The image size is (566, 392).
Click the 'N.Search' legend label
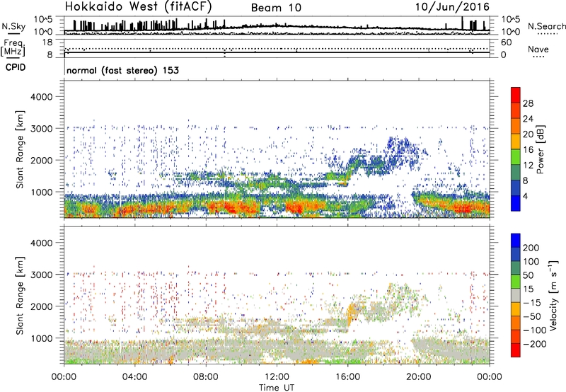click(547, 26)
